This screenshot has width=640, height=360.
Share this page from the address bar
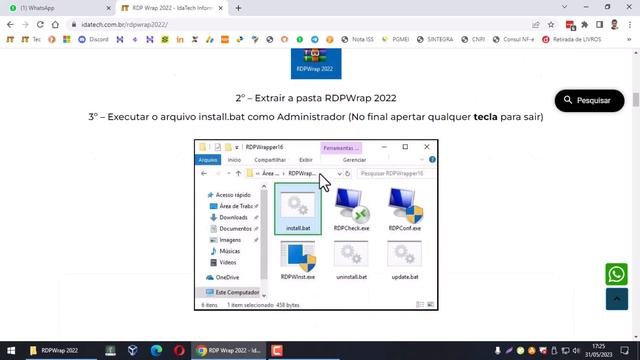tap(536, 24)
